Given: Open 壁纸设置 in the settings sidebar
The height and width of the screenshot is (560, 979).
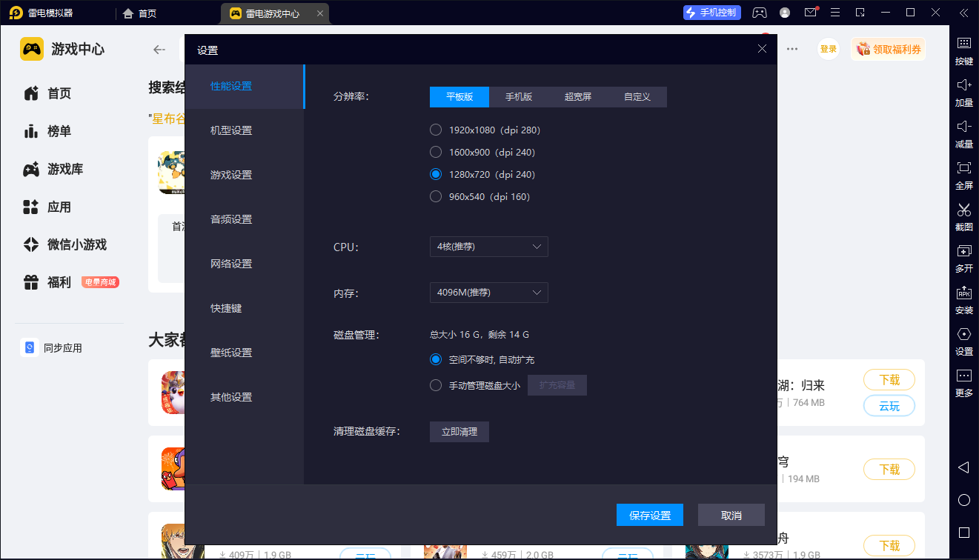Looking at the screenshot, I should [245, 353].
